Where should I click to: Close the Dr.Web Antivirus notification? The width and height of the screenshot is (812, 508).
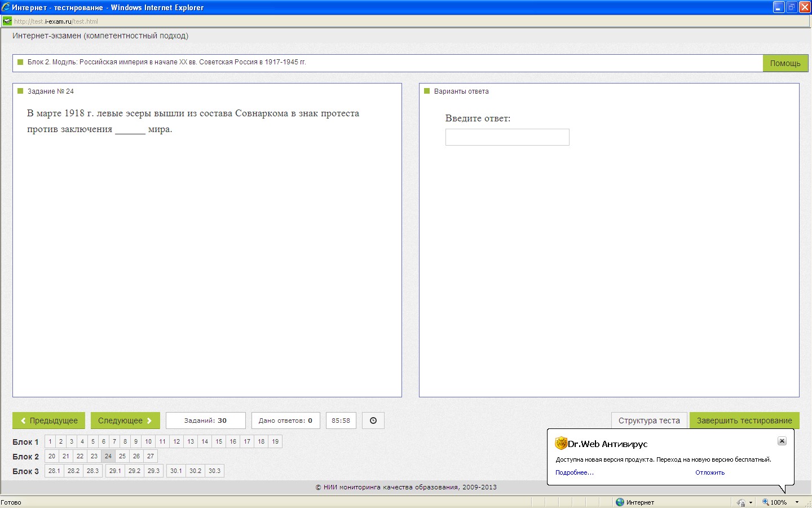click(782, 441)
